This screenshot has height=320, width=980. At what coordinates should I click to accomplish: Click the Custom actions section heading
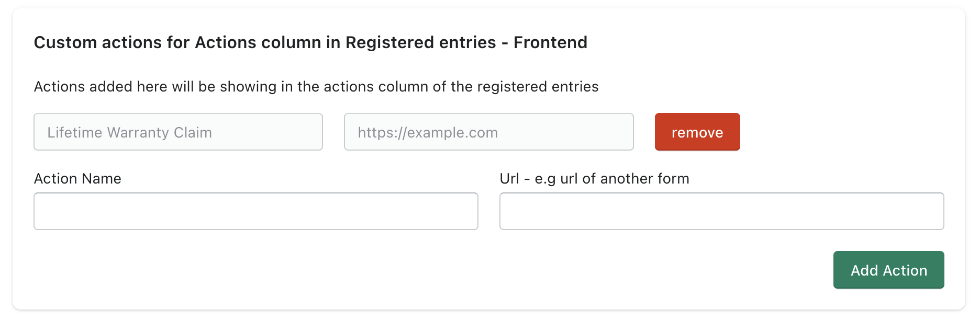click(310, 42)
